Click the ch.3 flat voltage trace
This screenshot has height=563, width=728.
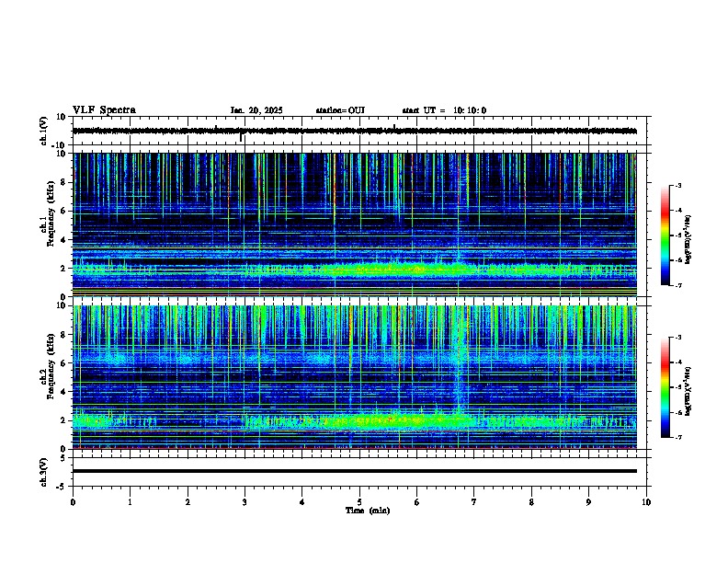(355, 471)
